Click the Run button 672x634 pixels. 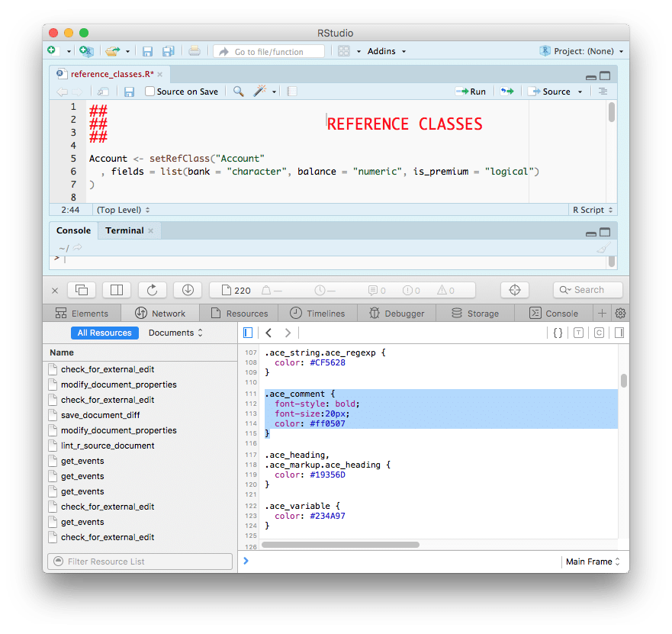(x=471, y=92)
